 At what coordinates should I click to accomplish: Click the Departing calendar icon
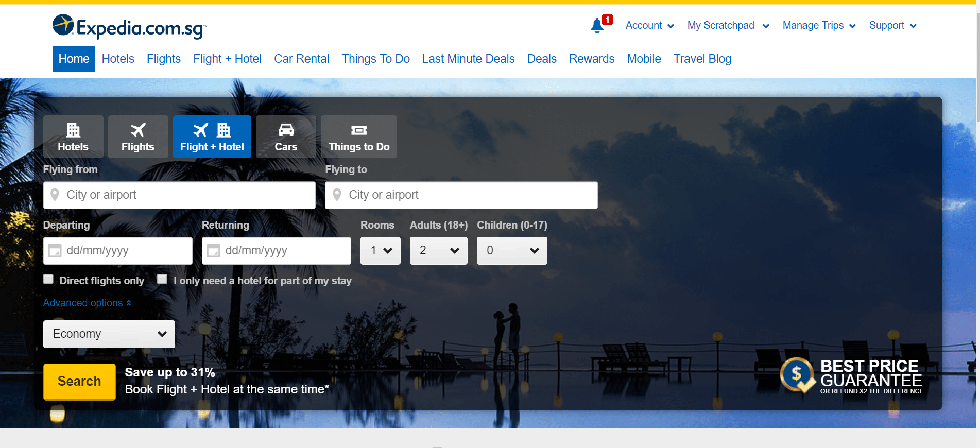point(55,251)
